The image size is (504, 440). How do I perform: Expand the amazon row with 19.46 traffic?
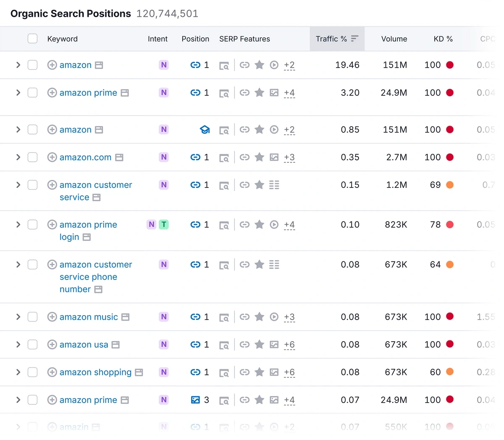point(18,65)
